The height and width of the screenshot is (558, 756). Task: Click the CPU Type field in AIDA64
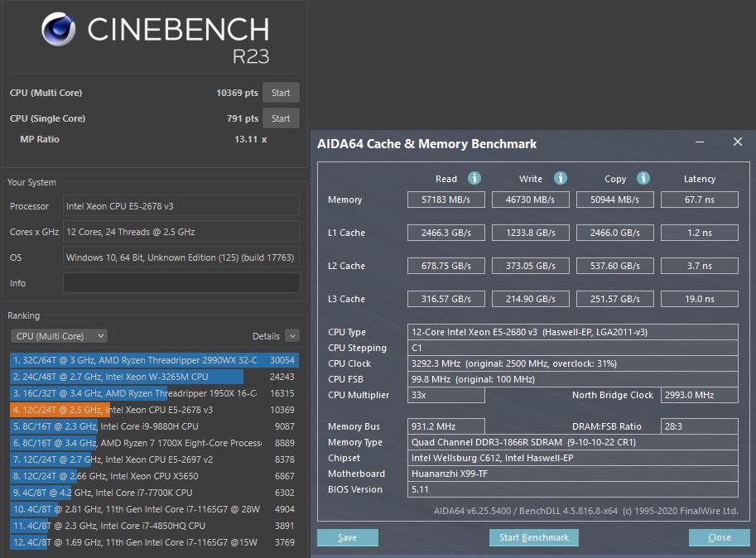[573, 332]
